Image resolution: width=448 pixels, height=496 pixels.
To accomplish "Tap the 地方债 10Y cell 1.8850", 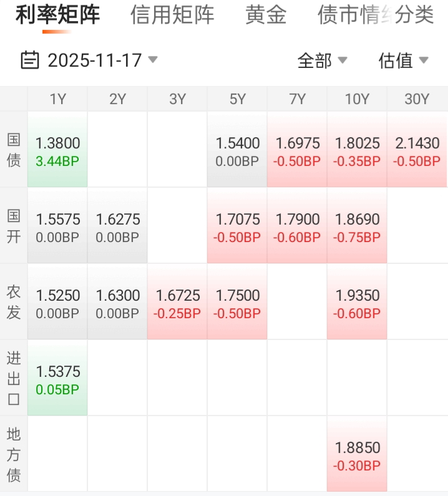I will pos(357,455).
